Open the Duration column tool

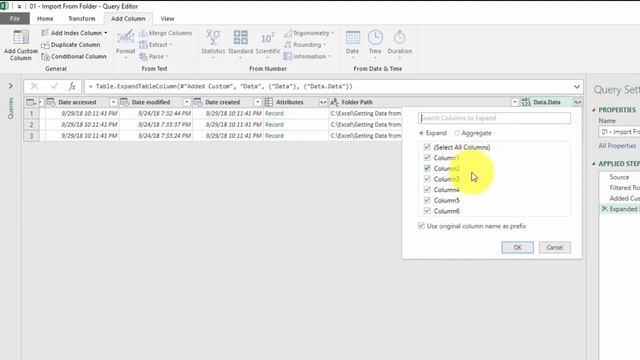(400, 44)
